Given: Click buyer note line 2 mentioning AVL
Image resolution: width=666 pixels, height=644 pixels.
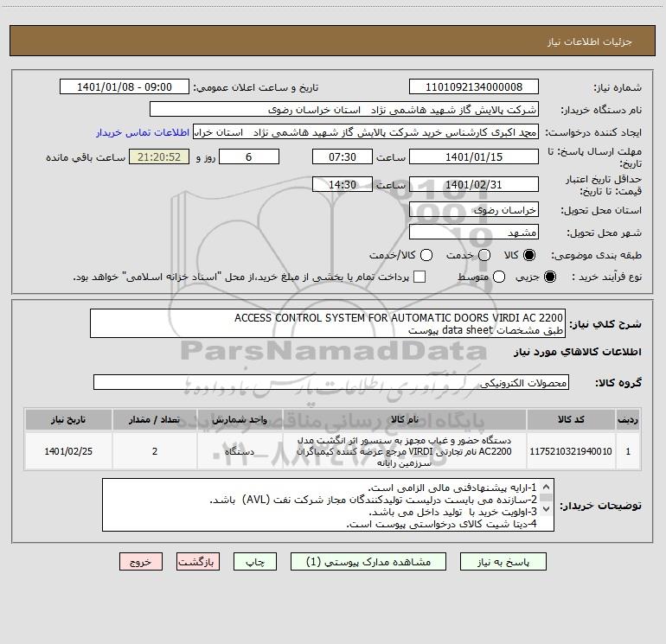Looking at the screenshot, I should [374, 500].
